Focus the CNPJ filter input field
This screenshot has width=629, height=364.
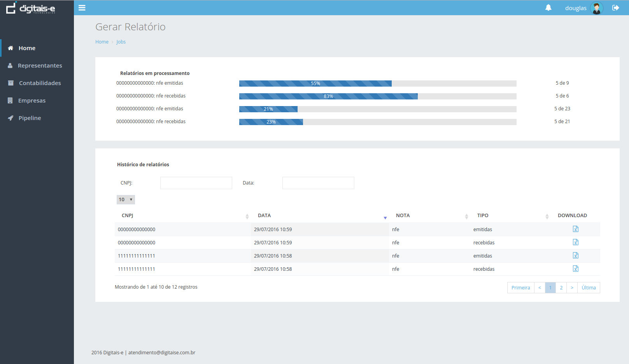coord(196,183)
